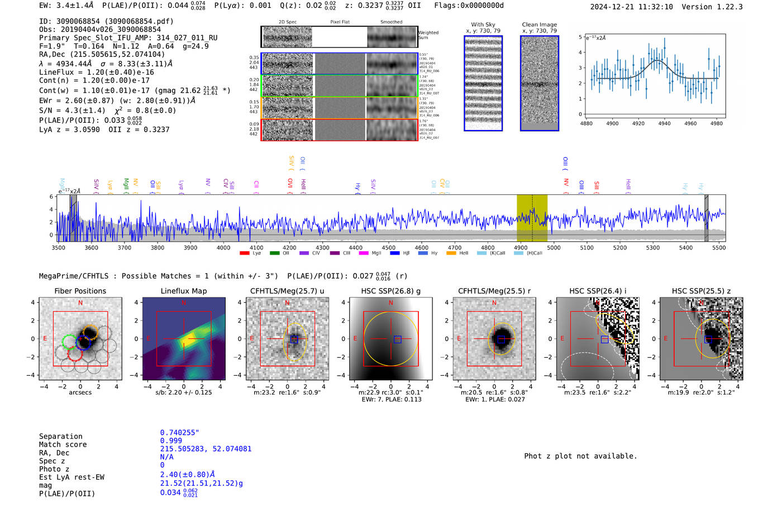Open the HSC SSP(26.4) i-band cutout
The height and width of the screenshot is (532, 782).
[x=598, y=339]
